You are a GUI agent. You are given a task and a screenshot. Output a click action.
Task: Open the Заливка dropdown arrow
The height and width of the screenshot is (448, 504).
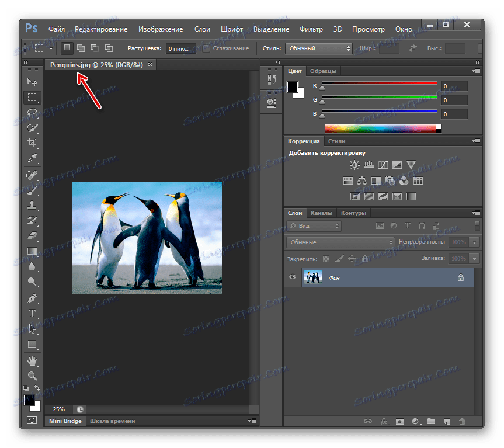[474, 259]
